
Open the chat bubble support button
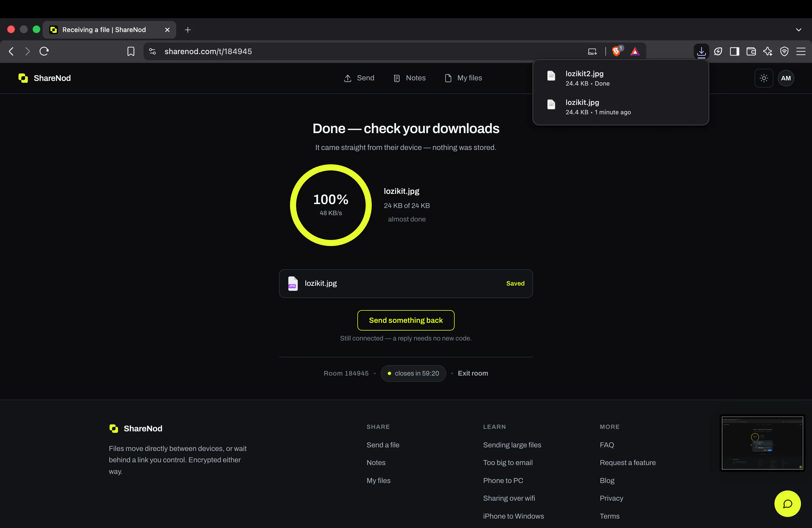click(787, 503)
